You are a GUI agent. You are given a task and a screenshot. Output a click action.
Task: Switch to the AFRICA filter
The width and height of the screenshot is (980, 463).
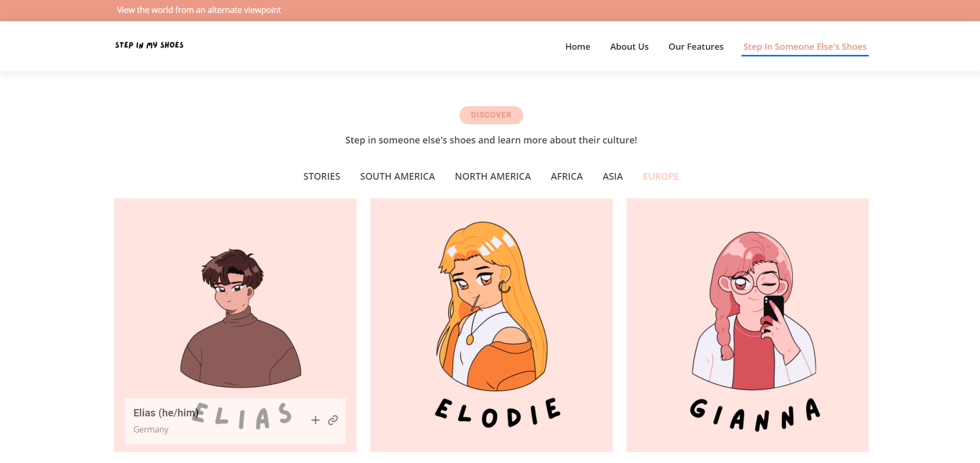[567, 177]
